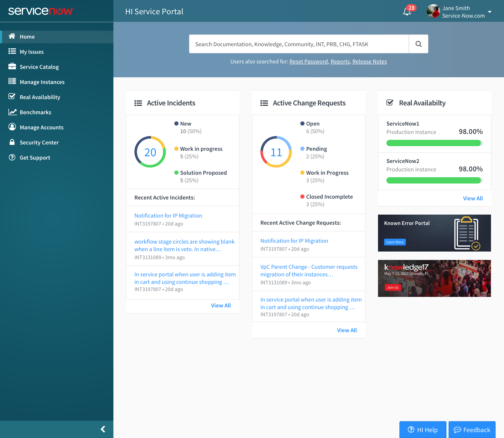This screenshot has height=438, width=504.
Task: Click the Security Center lock icon
Action: coord(12,142)
